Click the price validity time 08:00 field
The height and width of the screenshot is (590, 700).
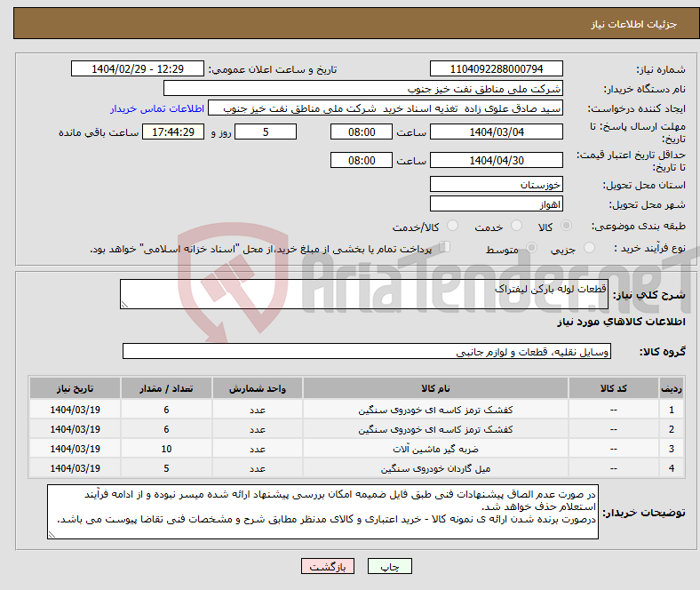(362, 160)
